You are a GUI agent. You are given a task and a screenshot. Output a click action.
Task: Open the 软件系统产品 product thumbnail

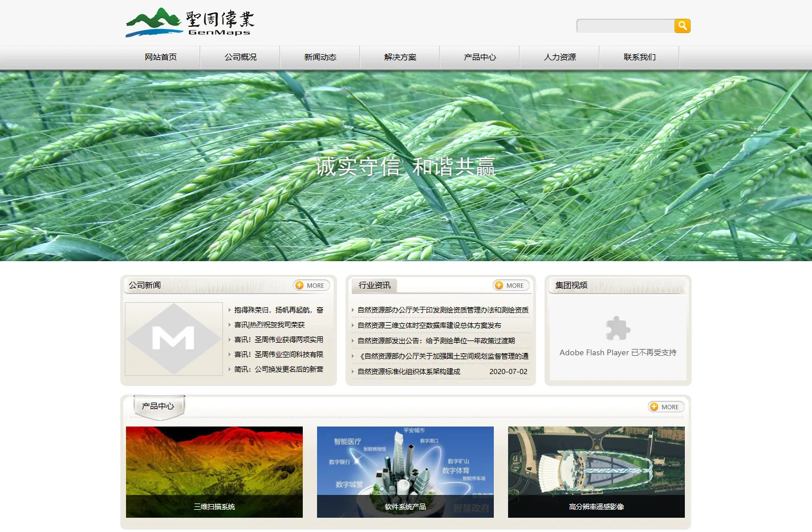405,472
